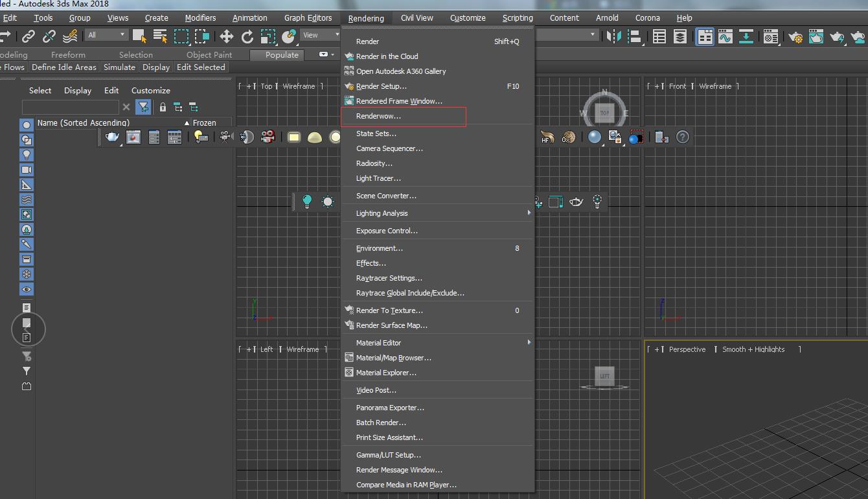Switch to the Object Paint tab
Screen dimensions: 868x499
click(x=209, y=55)
